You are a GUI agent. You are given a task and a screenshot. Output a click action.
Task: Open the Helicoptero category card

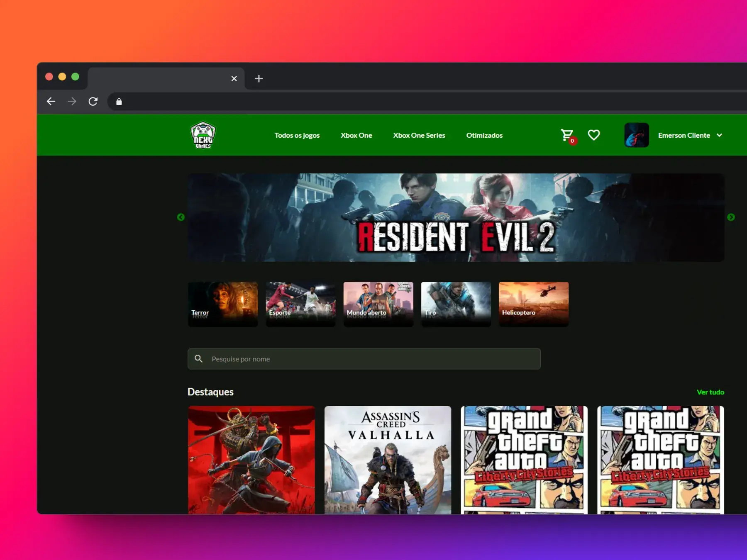point(534,304)
